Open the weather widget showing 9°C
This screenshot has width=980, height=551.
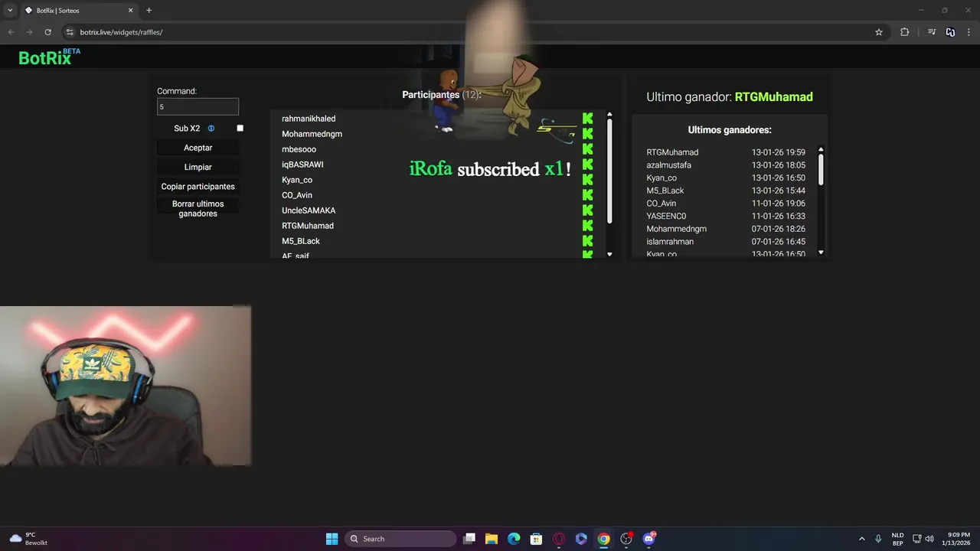coord(29,539)
